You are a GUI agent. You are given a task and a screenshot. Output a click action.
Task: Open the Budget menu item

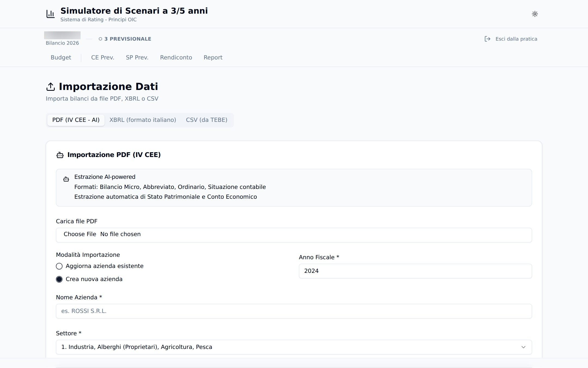tap(61, 58)
